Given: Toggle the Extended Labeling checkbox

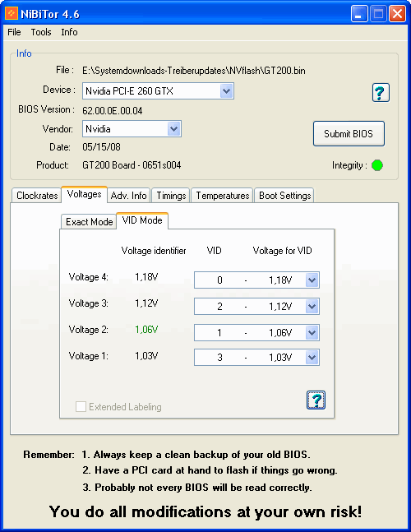Looking at the screenshot, I should [x=81, y=406].
